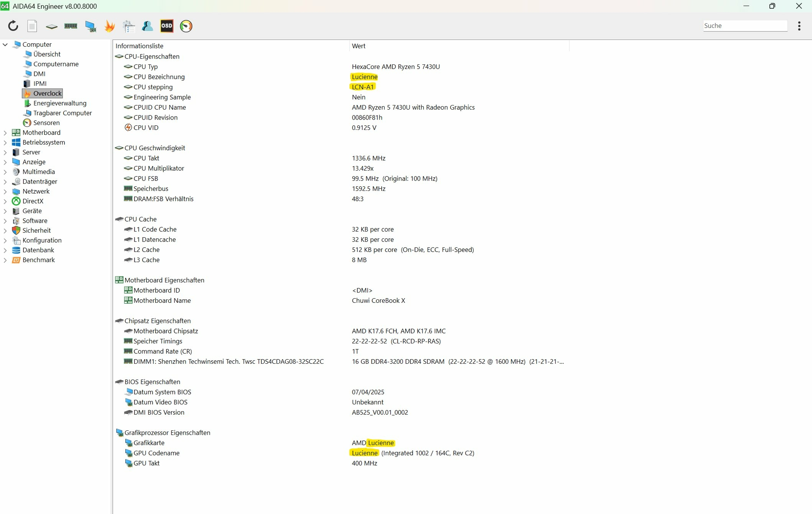Open the three-dot options menu
This screenshot has width=812, height=514.
[799, 26]
